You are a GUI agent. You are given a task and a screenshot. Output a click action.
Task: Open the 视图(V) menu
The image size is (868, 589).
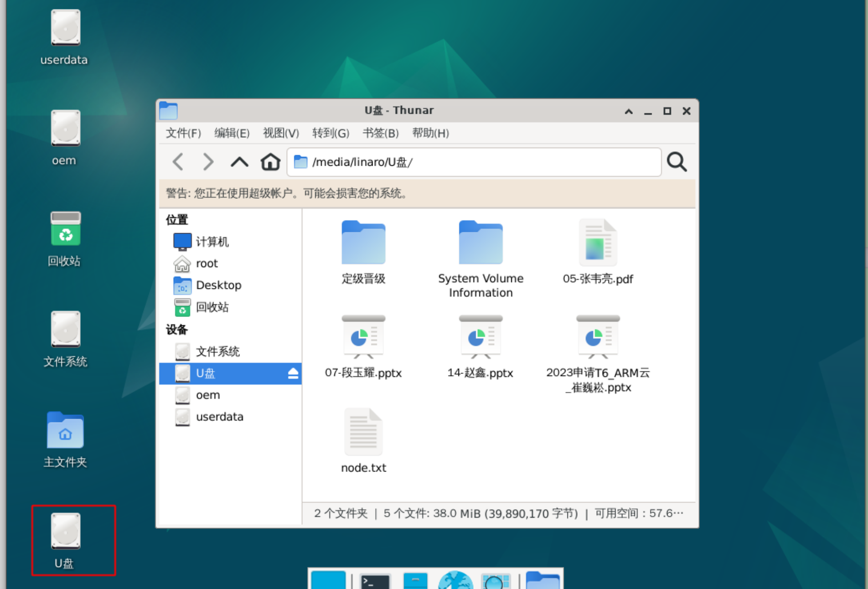(x=281, y=133)
